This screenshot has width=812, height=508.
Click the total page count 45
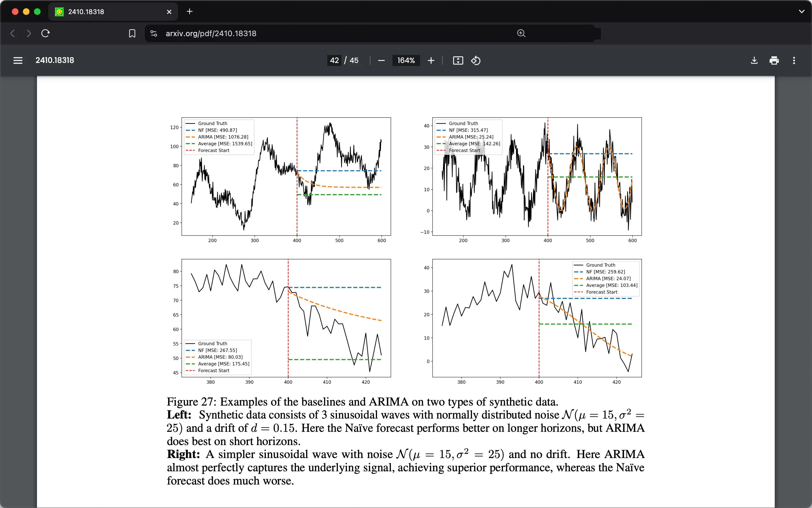pos(354,60)
